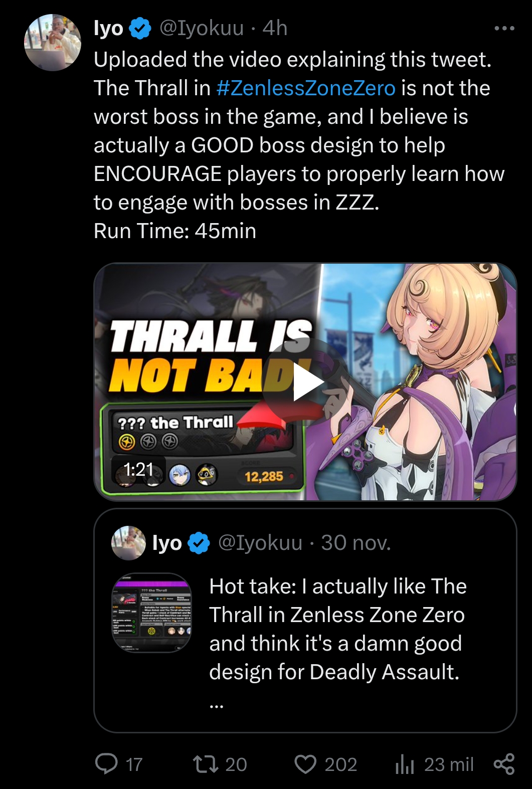Click the Iyo display name on main tweet
Viewport: 532px width, 789px height.
(x=108, y=29)
